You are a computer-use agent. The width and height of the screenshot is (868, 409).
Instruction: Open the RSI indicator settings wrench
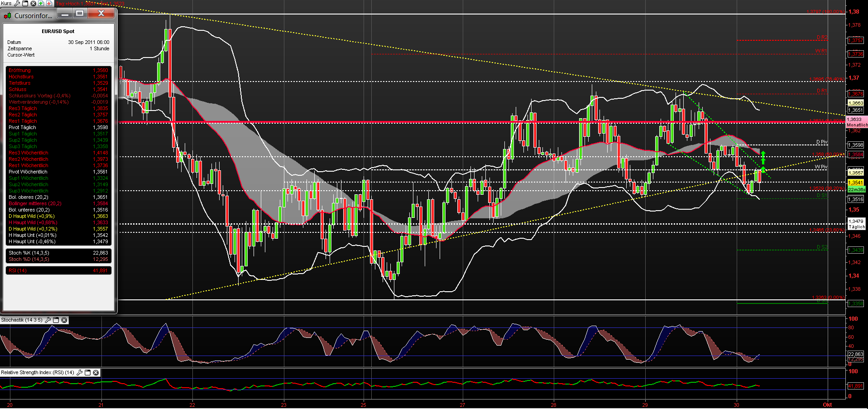80,372
